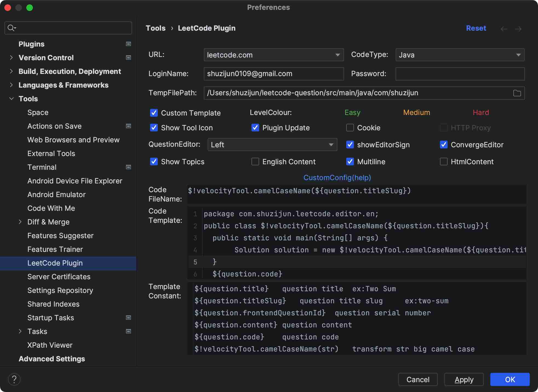Click the navigate back arrow icon
The image size is (538, 392).
pos(503,28)
